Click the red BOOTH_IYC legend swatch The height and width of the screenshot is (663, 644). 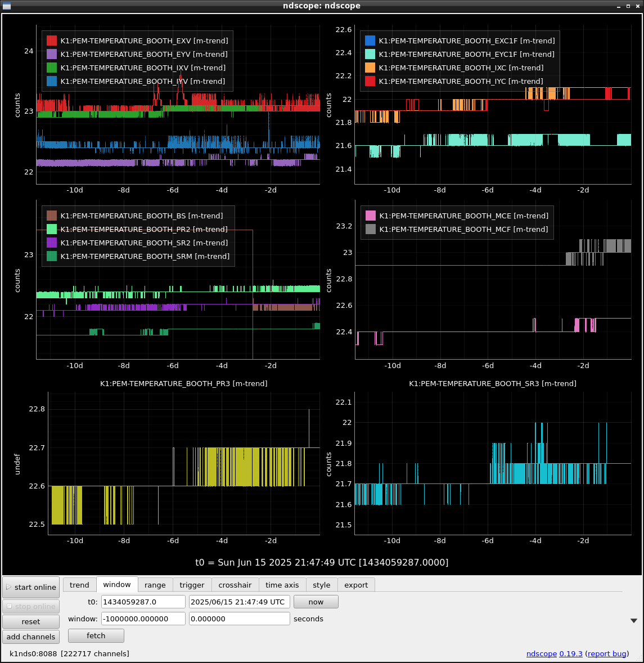coord(370,81)
